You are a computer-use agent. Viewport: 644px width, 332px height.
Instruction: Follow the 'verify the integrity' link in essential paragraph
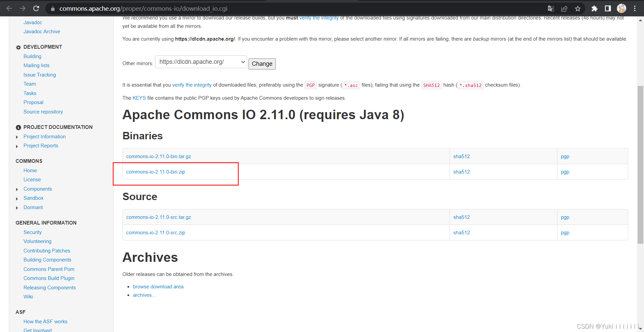tap(192, 85)
